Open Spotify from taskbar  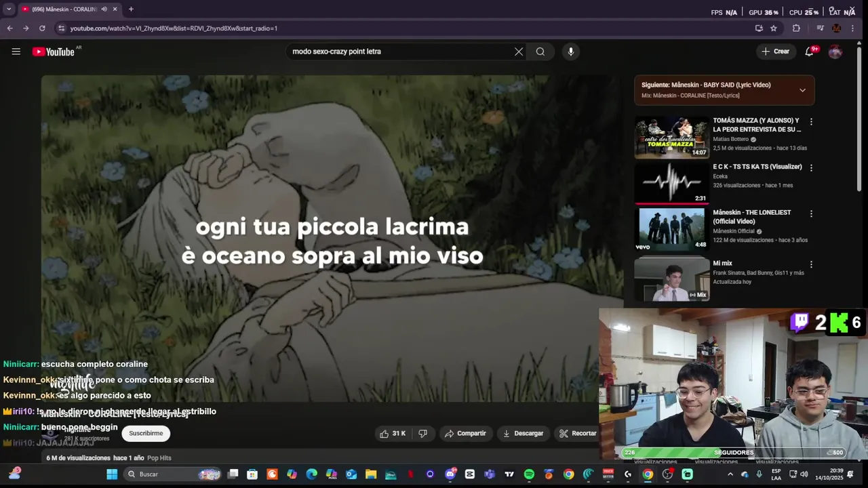point(529,474)
